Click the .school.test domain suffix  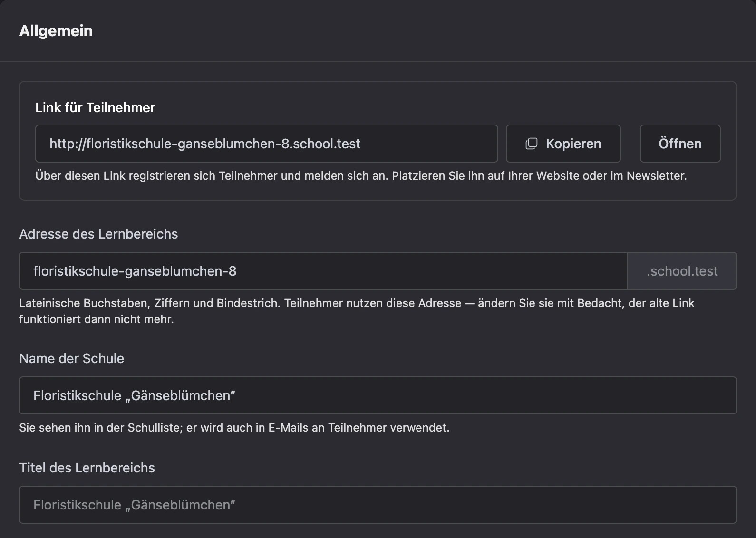point(682,271)
